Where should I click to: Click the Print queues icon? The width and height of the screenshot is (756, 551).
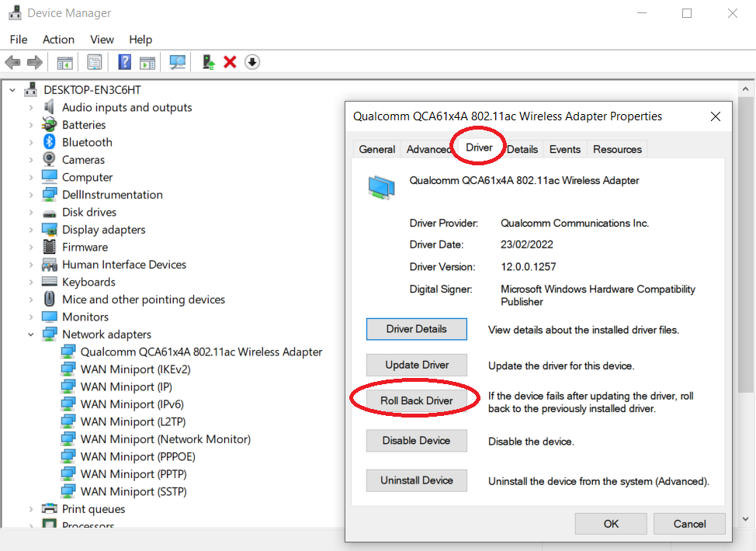point(49,508)
